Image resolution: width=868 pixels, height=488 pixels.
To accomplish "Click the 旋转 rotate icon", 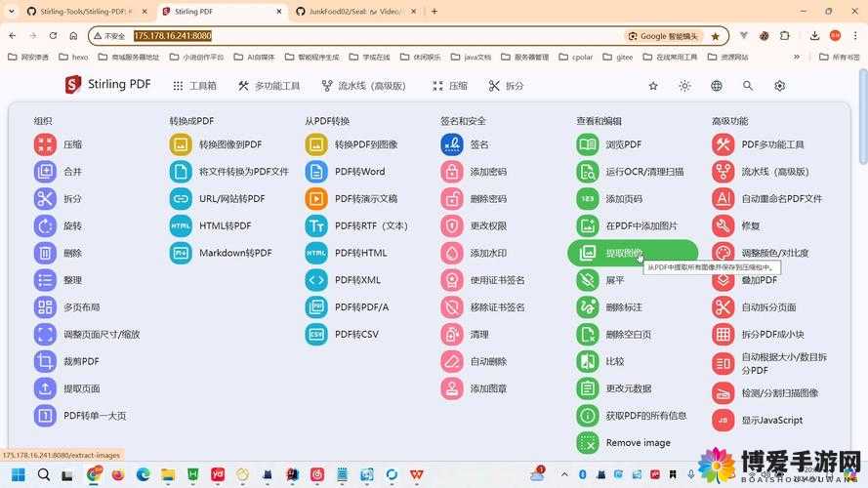I will (x=45, y=225).
